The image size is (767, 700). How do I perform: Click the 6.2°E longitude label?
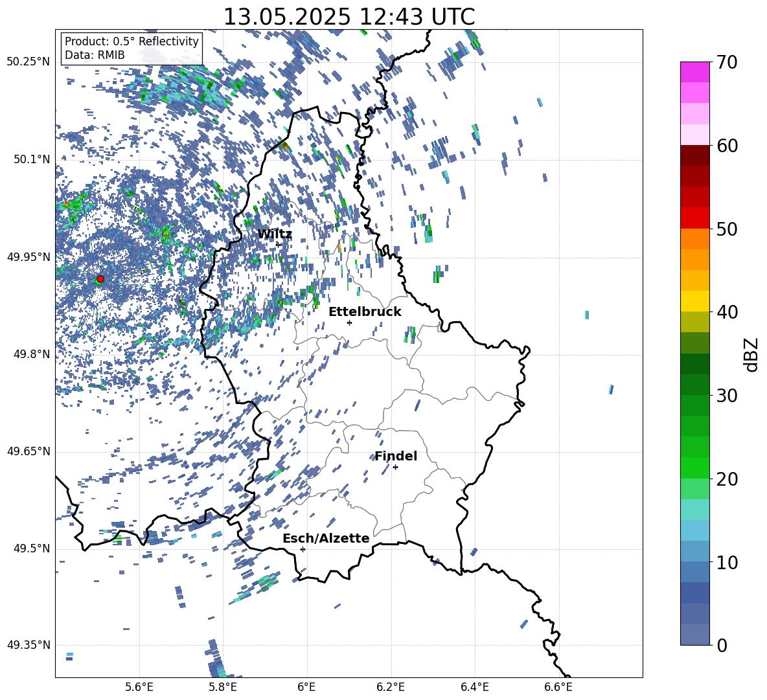tap(391, 687)
